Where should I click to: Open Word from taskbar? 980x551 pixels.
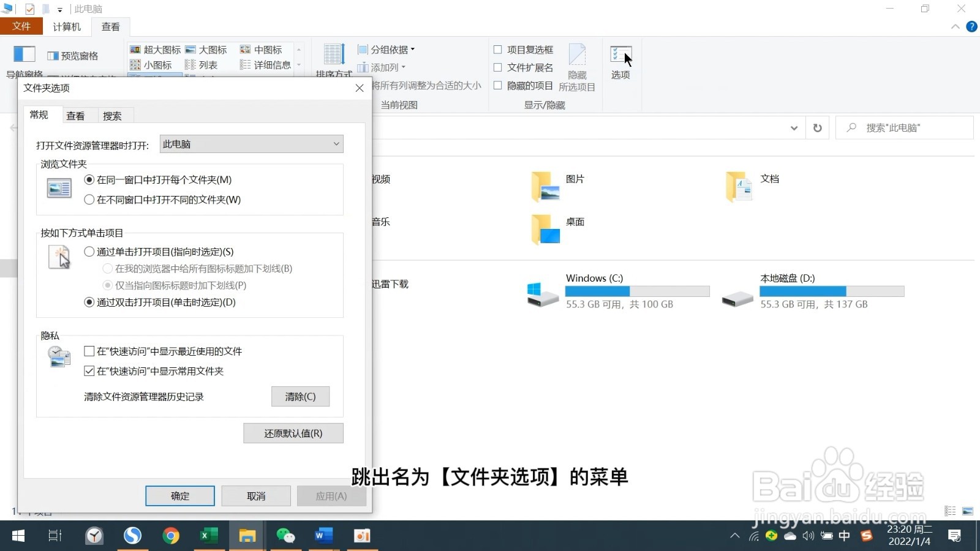[323, 536]
